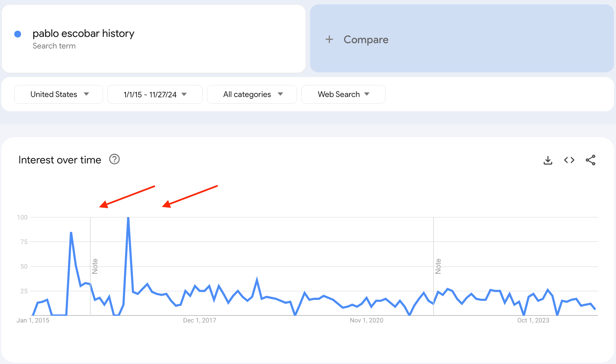Expand the 1/1/15 - 11/27/24 date range
The width and height of the screenshot is (616, 364).
point(154,94)
